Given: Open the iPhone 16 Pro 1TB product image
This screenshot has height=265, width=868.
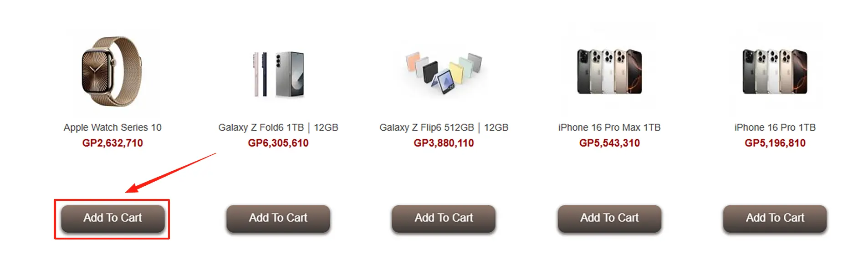Looking at the screenshot, I should [775, 72].
